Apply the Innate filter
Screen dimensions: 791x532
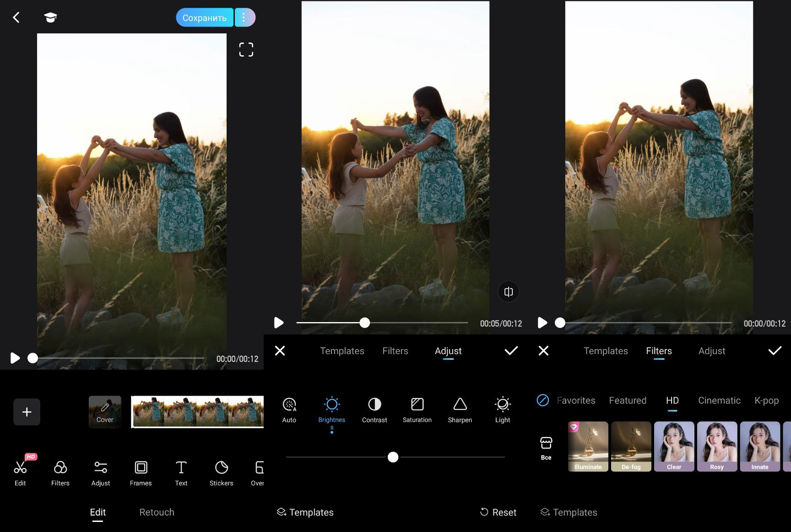click(760, 446)
